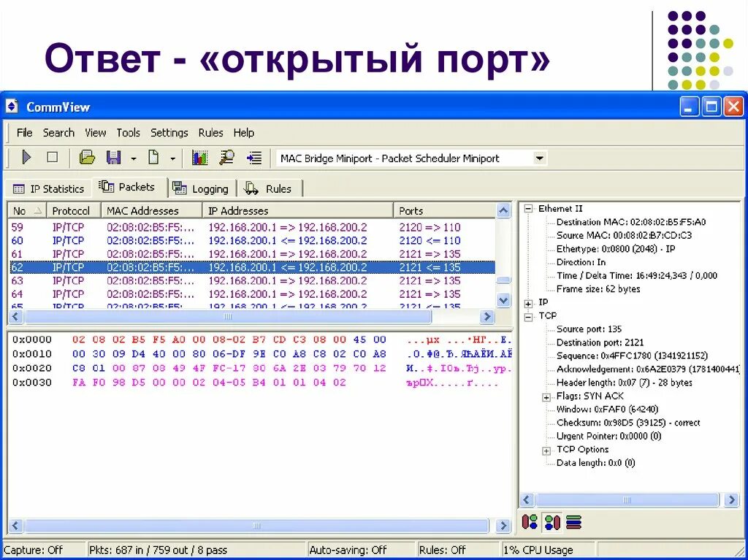
Task: Open save options dropdown arrow beside floppy
Action: pos(134,158)
